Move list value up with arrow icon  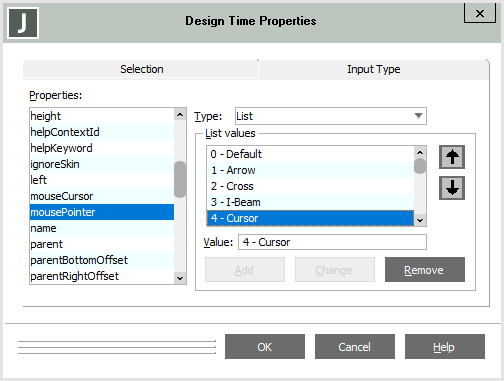tap(452, 157)
